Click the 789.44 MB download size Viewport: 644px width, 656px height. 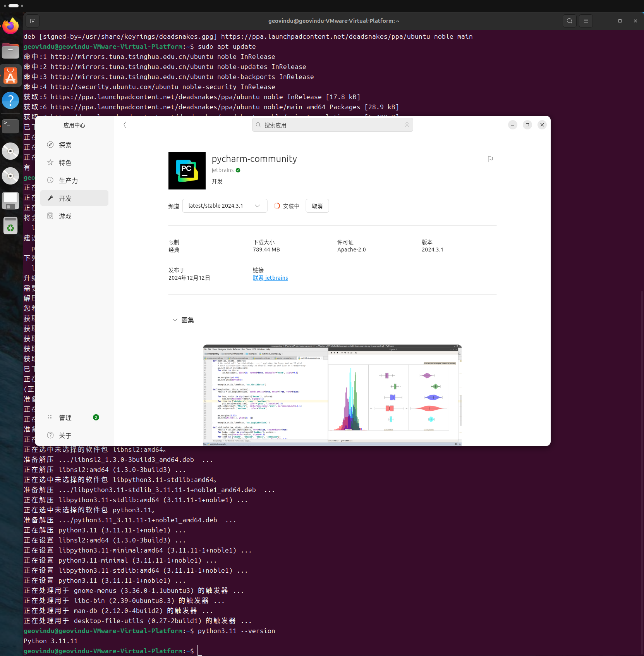(266, 250)
